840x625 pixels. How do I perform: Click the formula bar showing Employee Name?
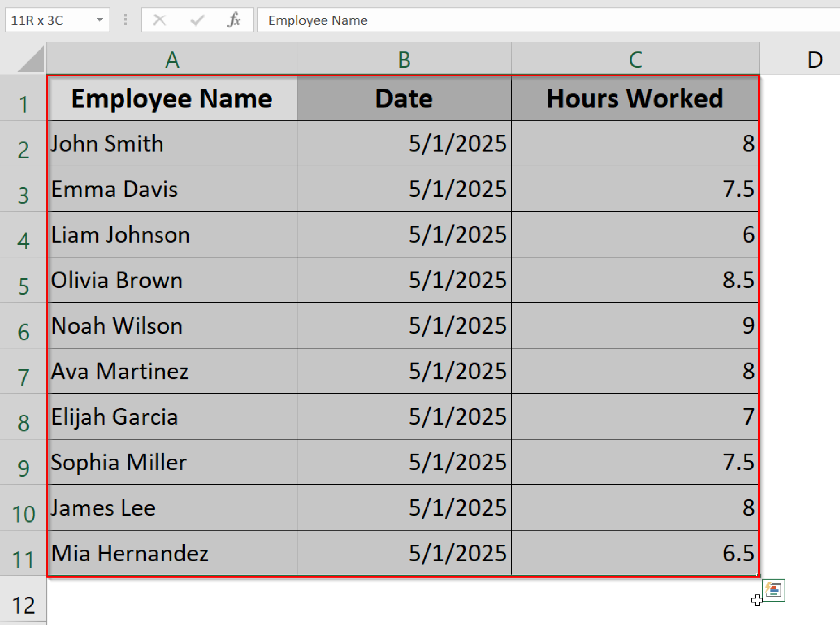492,20
